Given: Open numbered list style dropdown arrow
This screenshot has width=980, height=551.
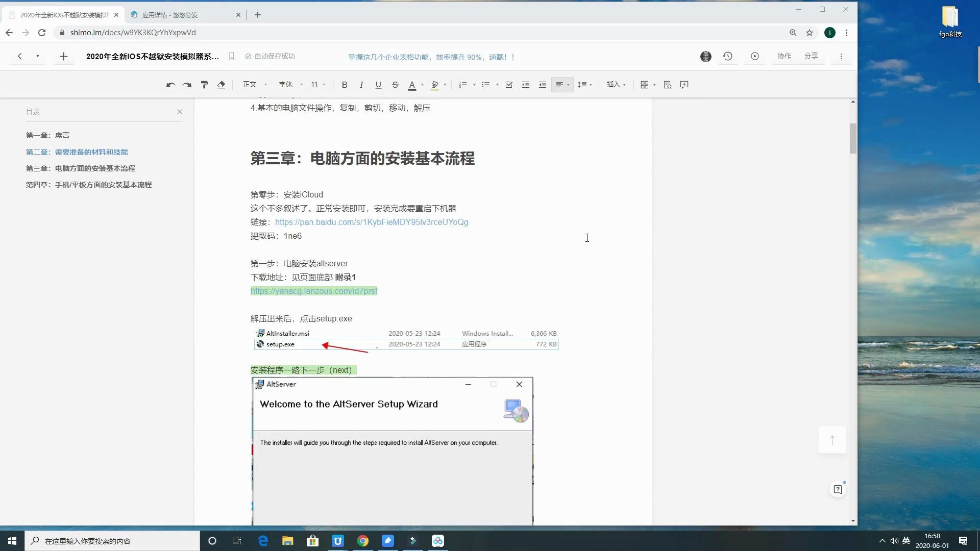Looking at the screenshot, I should click(x=475, y=85).
